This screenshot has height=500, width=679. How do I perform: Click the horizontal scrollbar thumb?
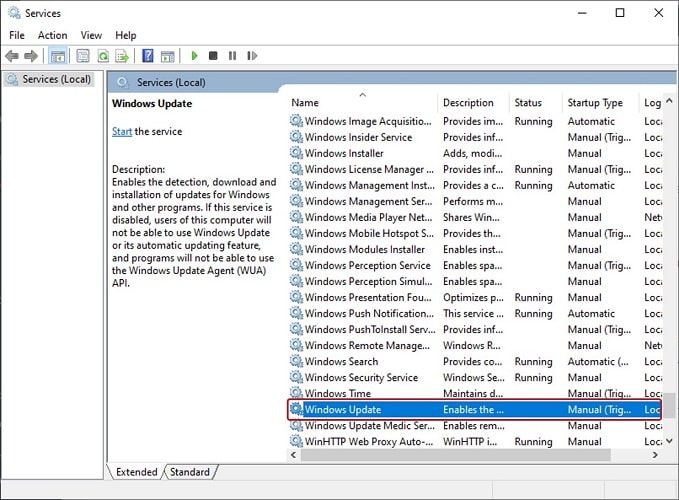coord(456,455)
